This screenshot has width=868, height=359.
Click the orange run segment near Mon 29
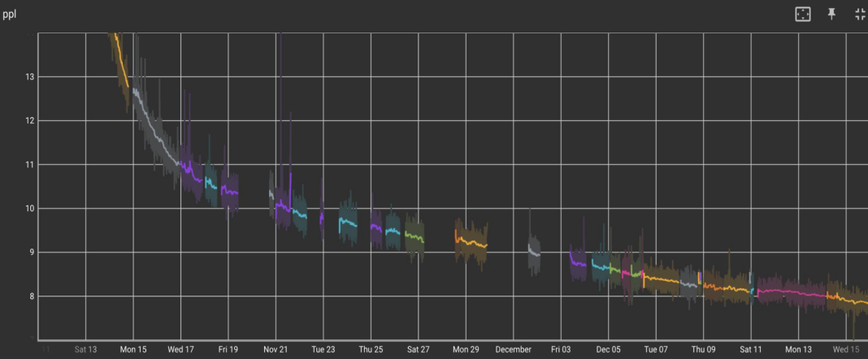pos(471,240)
